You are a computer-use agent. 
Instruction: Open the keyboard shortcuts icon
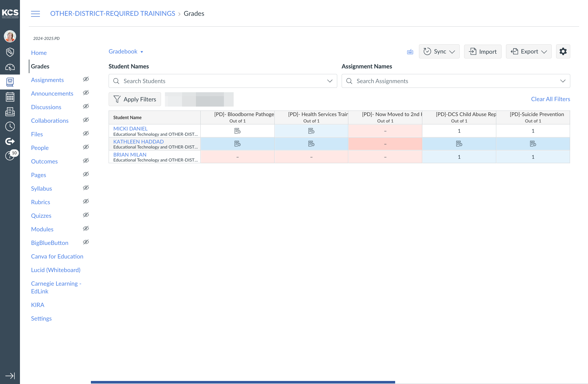pos(410,52)
